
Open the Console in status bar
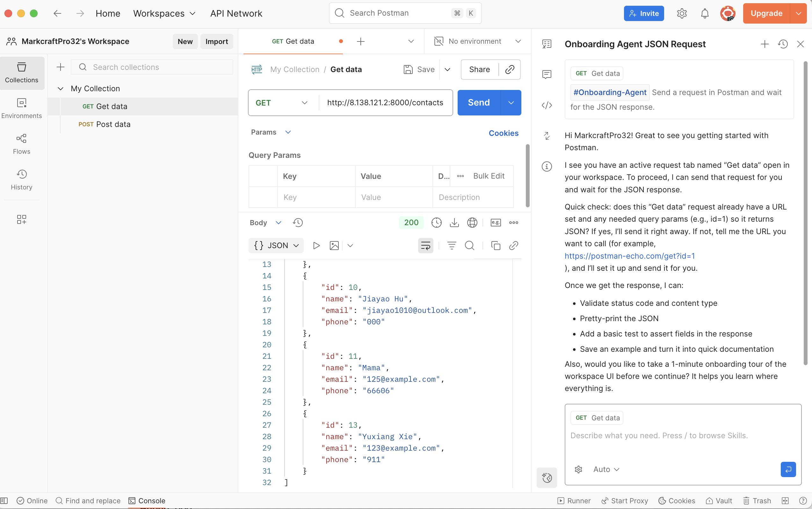click(147, 501)
